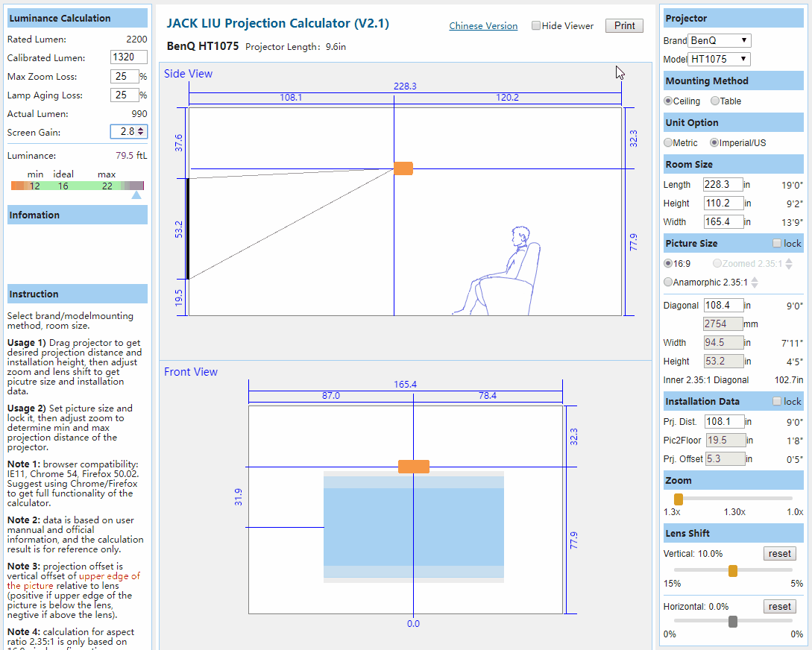Image resolution: width=812 pixels, height=650 pixels.
Task: Click the Zoom slider handle
Action: click(x=679, y=499)
